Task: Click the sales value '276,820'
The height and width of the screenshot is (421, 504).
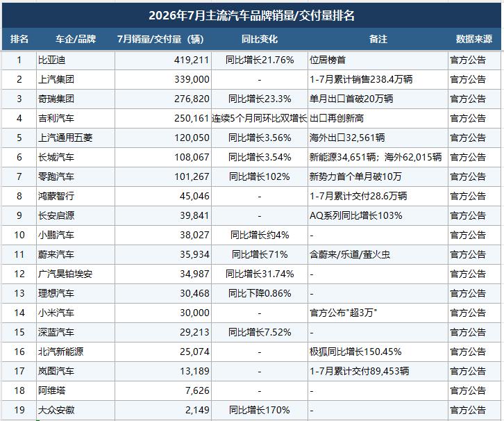Action: (192, 99)
